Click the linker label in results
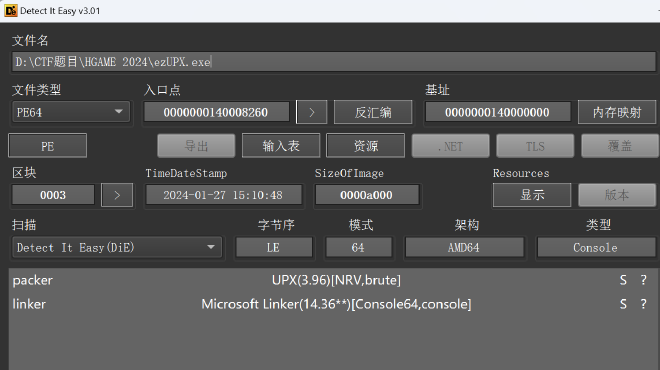The width and height of the screenshot is (660, 370). click(x=29, y=304)
